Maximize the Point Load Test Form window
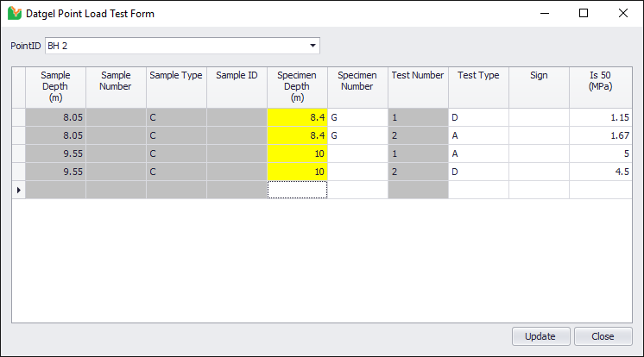The height and width of the screenshot is (357, 644). pos(584,14)
